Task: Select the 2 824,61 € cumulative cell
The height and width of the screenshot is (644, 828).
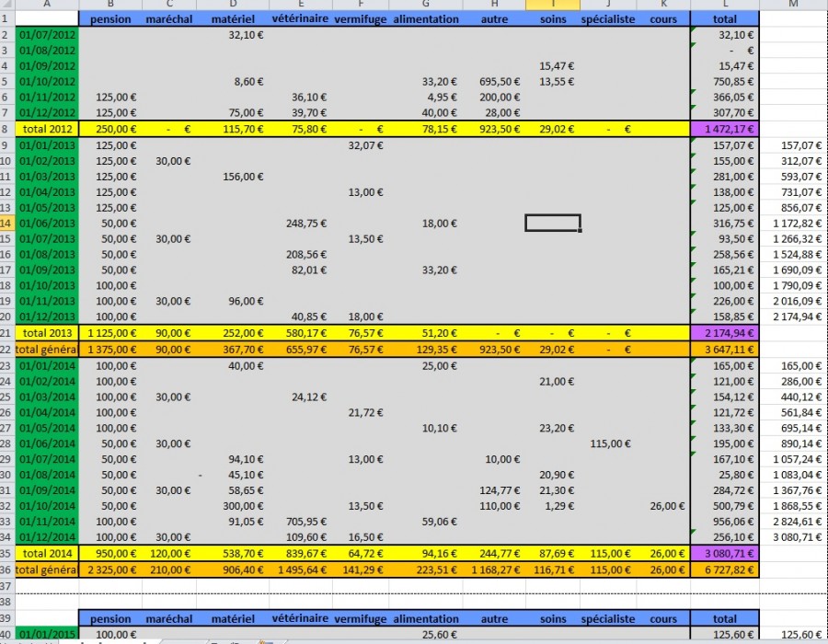Action: click(794, 522)
